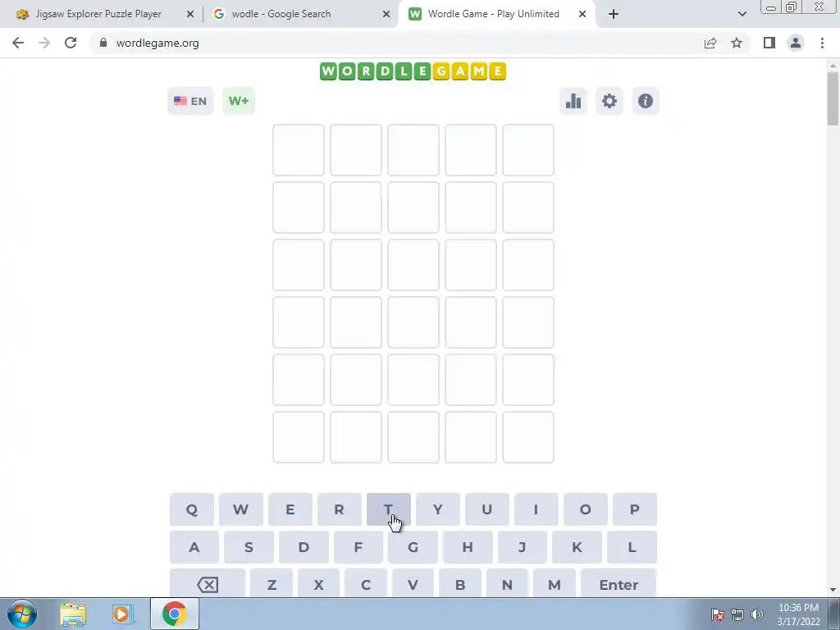
Task: Click the taskbar clock showing 10:36 PM
Action: click(x=798, y=614)
